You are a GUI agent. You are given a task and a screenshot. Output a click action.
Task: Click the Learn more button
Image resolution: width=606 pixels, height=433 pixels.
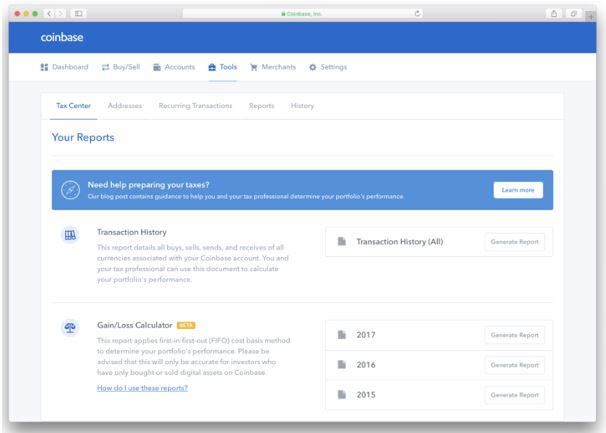click(518, 190)
